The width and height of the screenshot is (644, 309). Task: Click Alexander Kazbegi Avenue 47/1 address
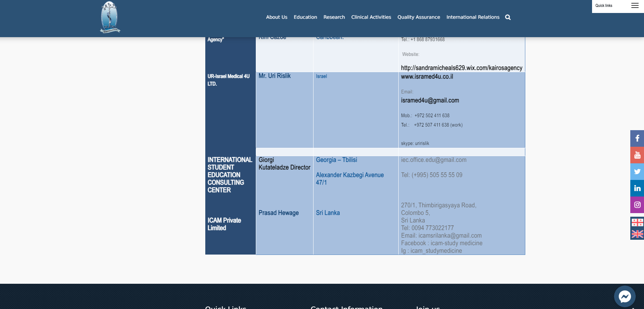point(350,178)
